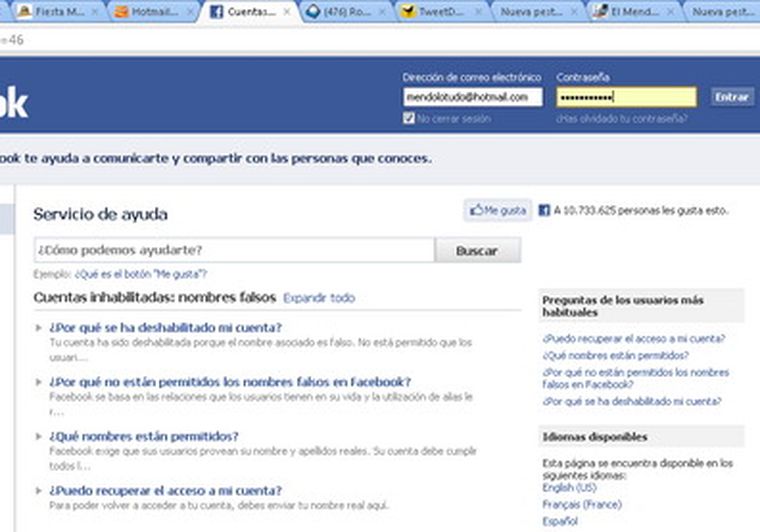Close the active Cuentas Facebook tab
760x532 pixels.
click(287, 13)
